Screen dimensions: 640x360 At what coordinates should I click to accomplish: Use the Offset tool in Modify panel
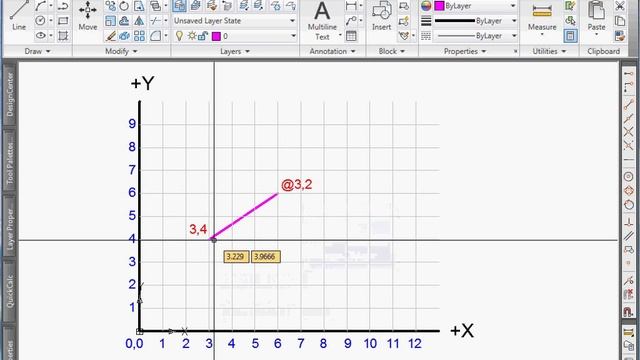click(x=124, y=21)
